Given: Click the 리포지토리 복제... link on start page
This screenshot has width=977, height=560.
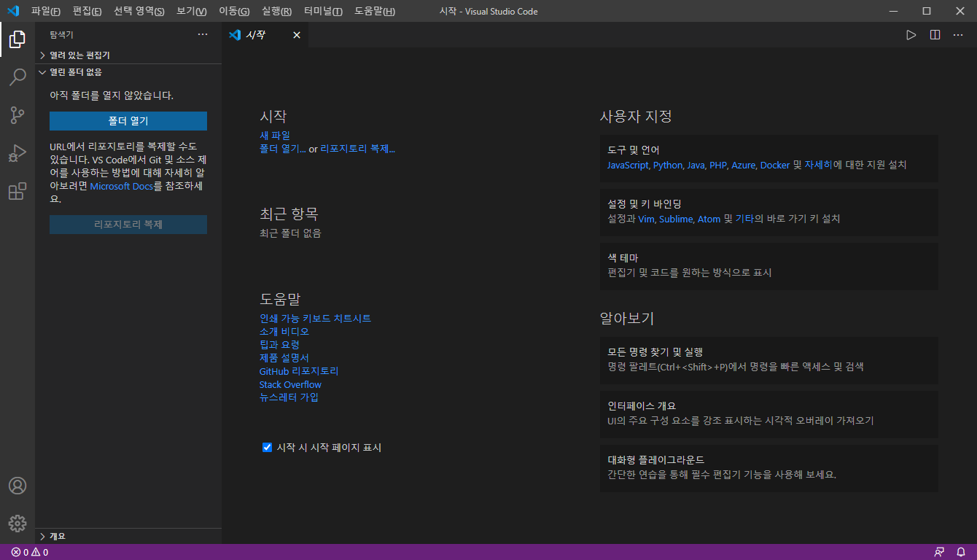Looking at the screenshot, I should pyautogui.click(x=358, y=149).
